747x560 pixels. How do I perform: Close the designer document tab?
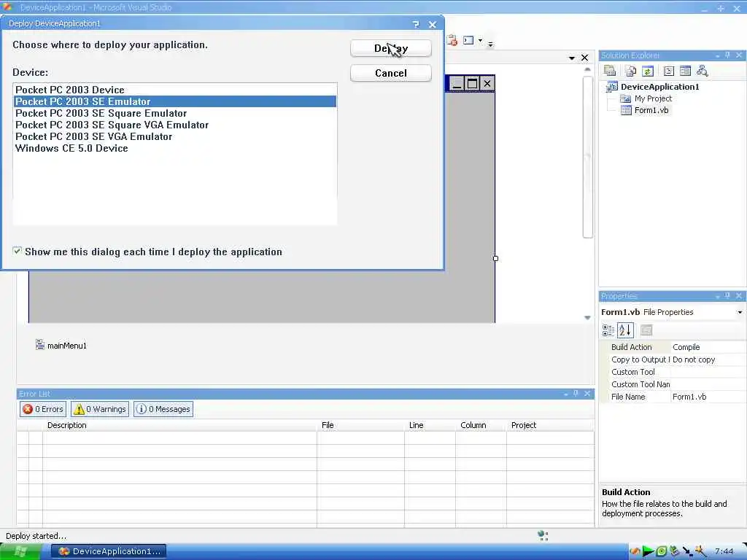pyautogui.click(x=584, y=58)
